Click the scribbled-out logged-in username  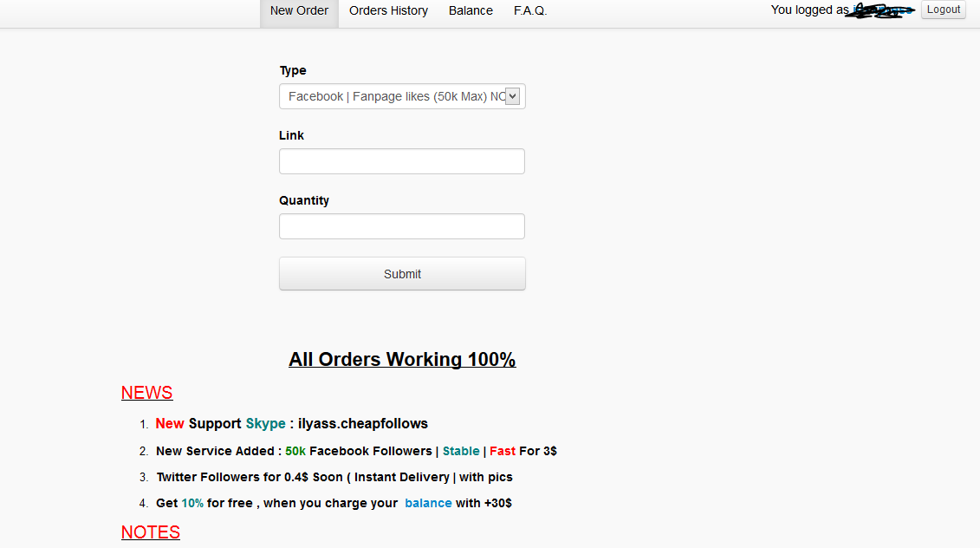coord(882,10)
